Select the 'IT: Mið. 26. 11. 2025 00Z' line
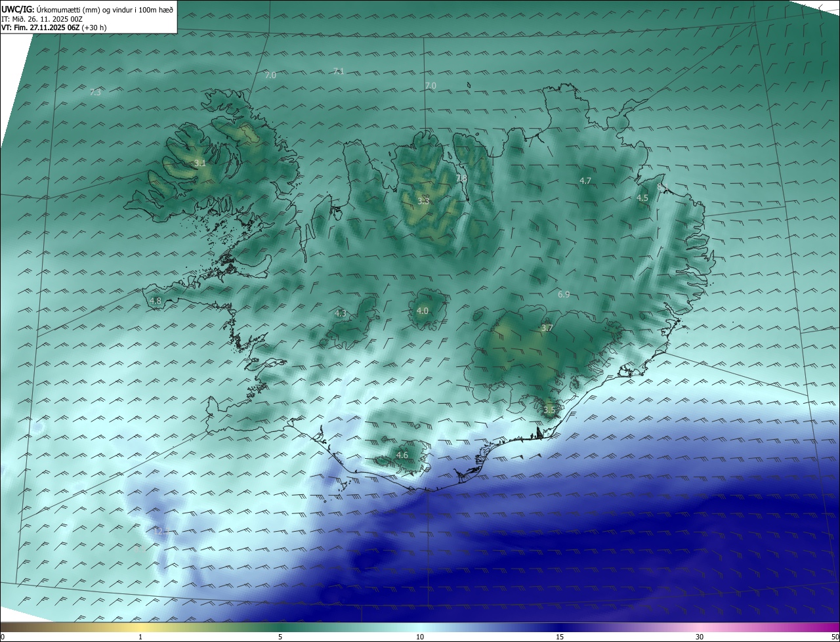The width and height of the screenshot is (840, 642). 42,19
